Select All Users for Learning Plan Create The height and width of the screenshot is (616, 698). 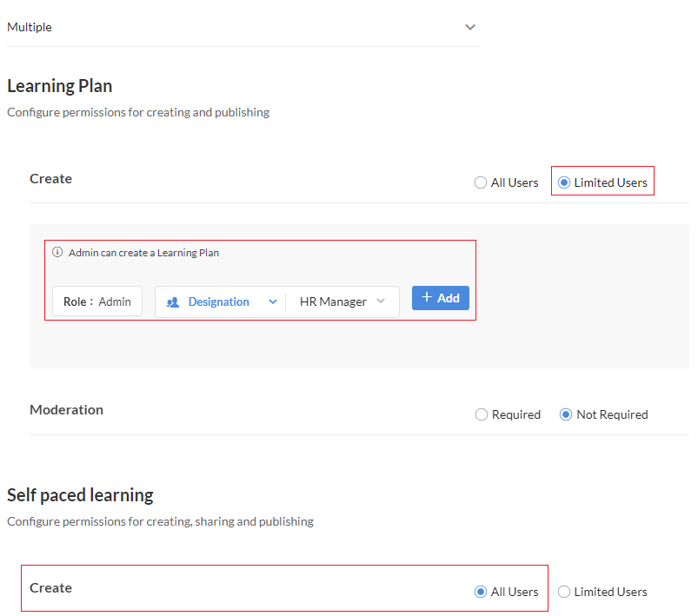click(481, 183)
